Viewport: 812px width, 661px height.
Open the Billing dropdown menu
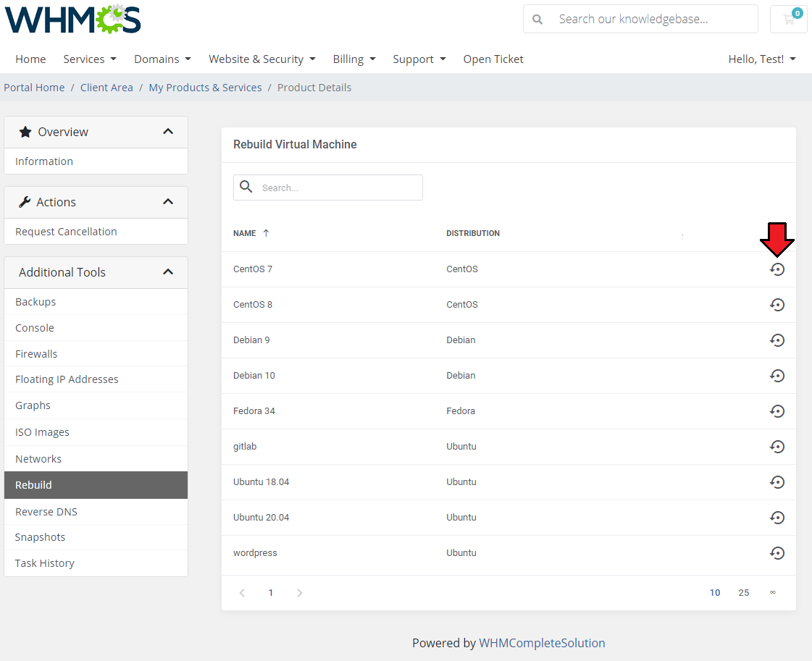tap(354, 59)
